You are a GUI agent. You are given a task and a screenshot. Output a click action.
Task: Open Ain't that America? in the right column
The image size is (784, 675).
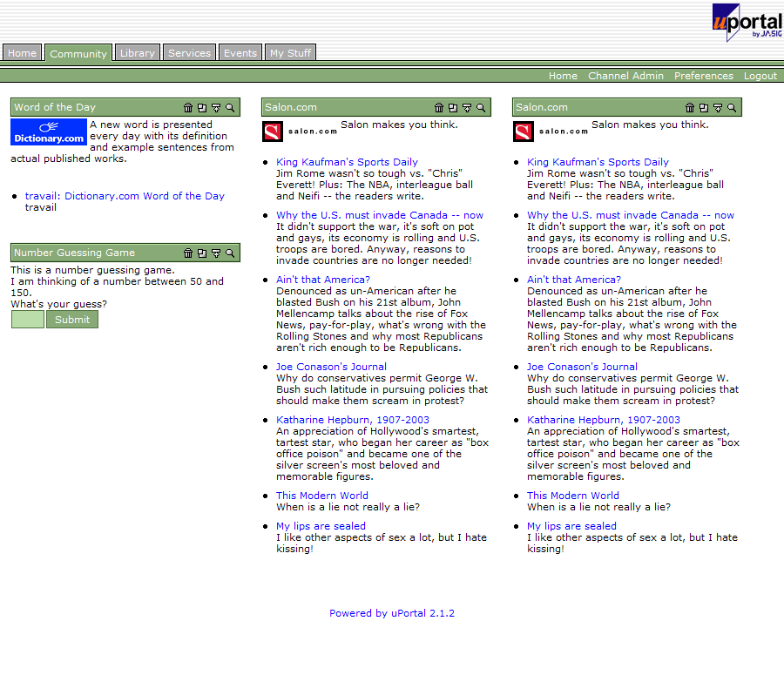[x=574, y=280]
